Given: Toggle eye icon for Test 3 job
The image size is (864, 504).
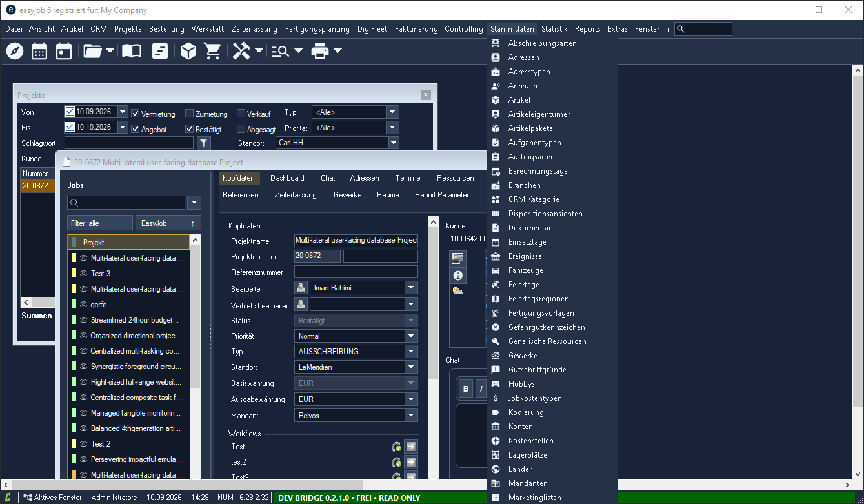Looking at the screenshot, I should coord(83,274).
